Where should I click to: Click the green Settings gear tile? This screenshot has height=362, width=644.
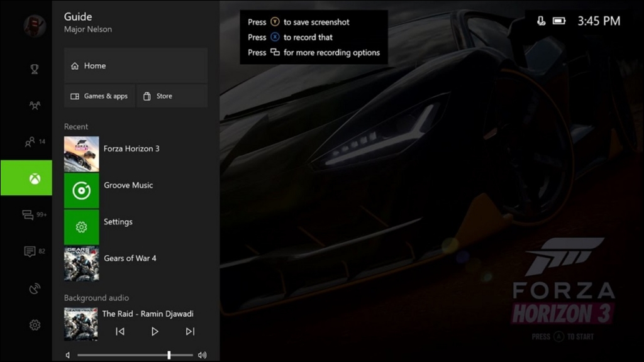81,227
